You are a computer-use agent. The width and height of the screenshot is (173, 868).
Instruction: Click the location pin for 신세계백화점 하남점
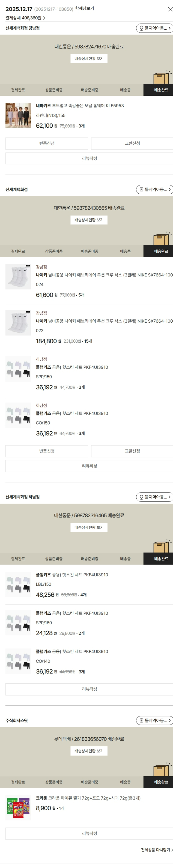pos(142,497)
